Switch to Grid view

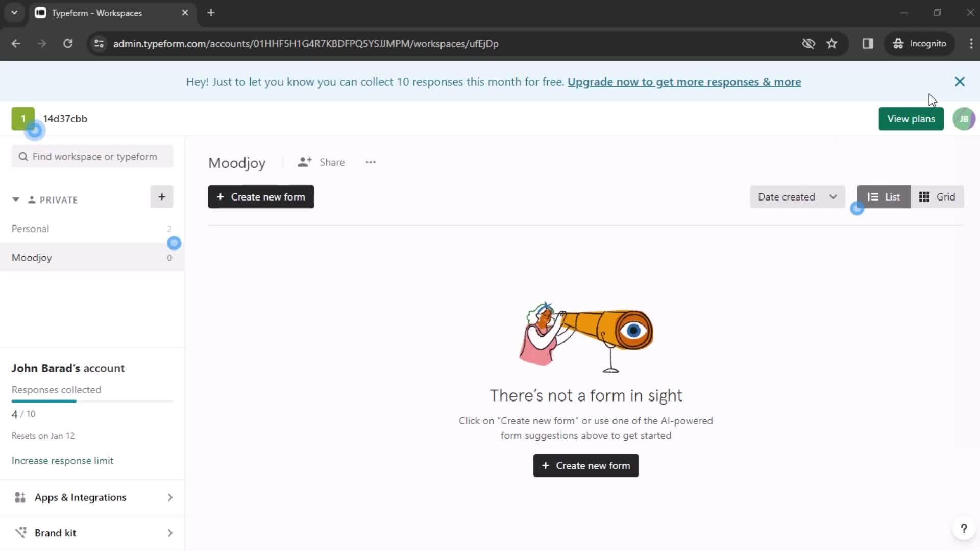point(938,196)
